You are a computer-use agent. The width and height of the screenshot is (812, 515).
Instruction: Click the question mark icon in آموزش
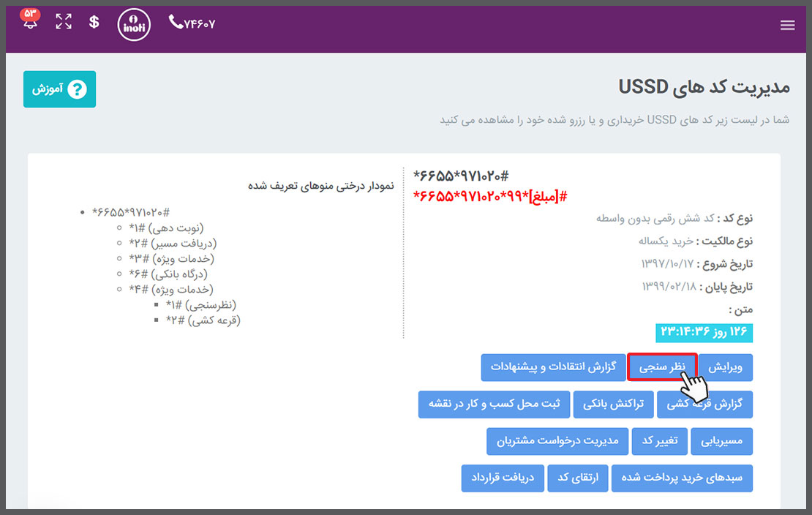pos(77,89)
